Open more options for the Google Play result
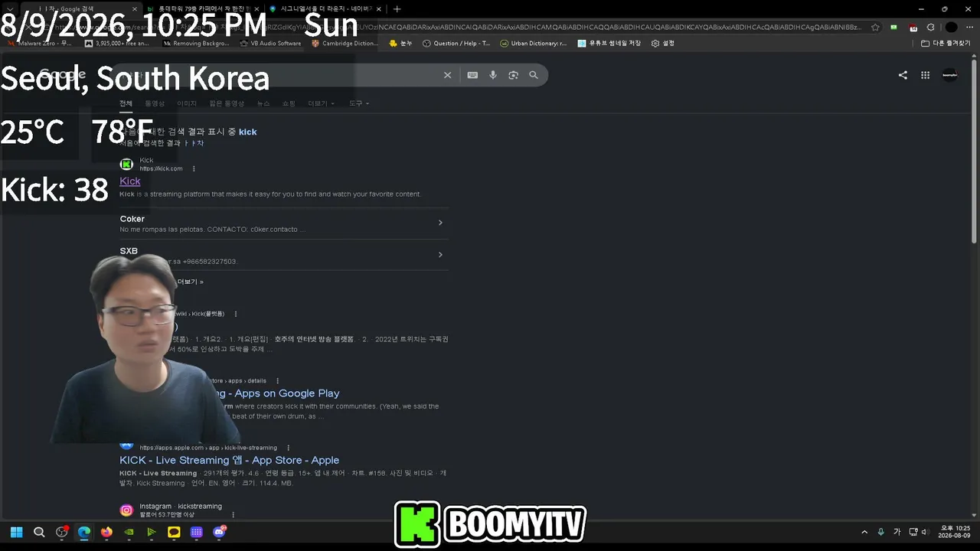The width and height of the screenshot is (980, 551). (x=277, y=380)
